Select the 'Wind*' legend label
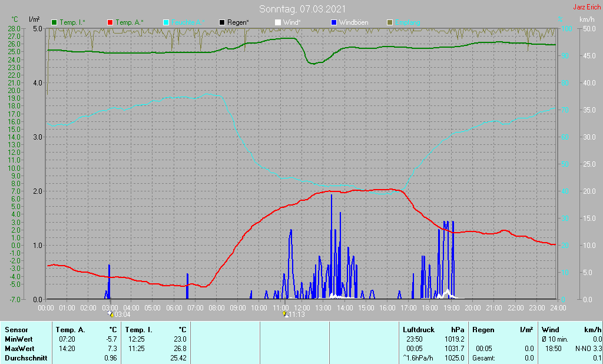This screenshot has width=603, height=364. click(x=292, y=22)
